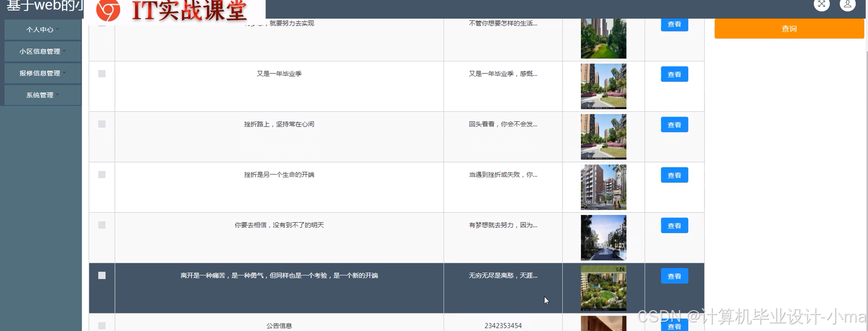The height and width of the screenshot is (331, 868).
Task: Click 查看 for the 公告信息 row
Action: pos(674,325)
